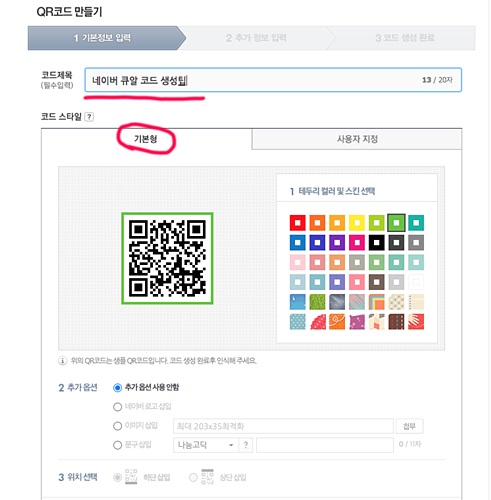Click the bottom insert position icon
The image size is (491, 500).
[131, 477]
